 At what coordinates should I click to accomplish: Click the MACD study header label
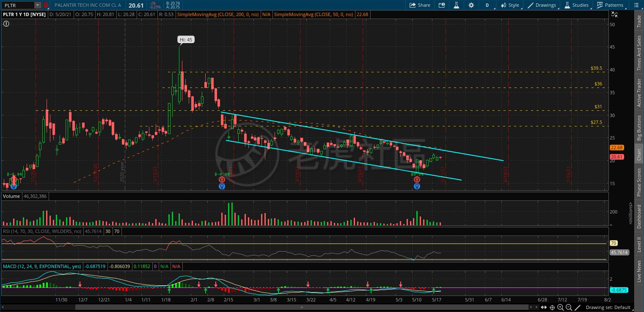[42, 266]
